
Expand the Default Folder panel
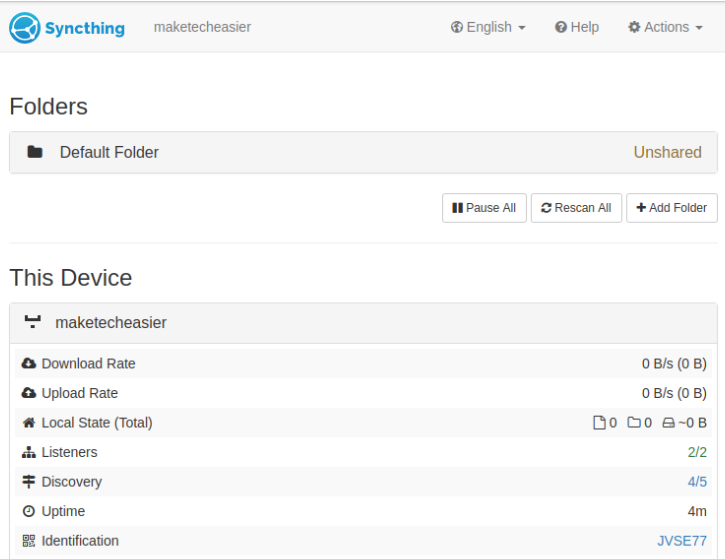click(x=363, y=152)
